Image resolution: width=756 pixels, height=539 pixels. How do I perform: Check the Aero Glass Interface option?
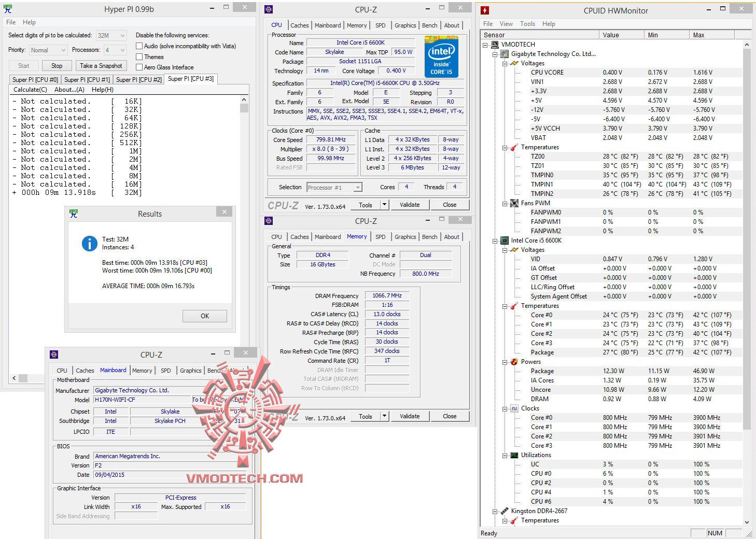click(139, 67)
